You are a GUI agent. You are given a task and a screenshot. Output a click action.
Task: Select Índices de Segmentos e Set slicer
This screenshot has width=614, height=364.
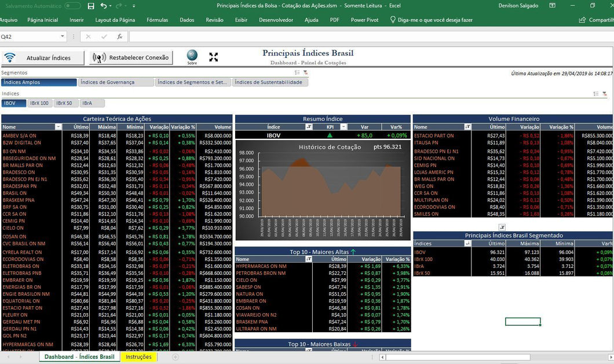pyautogui.click(x=193, y=82)
